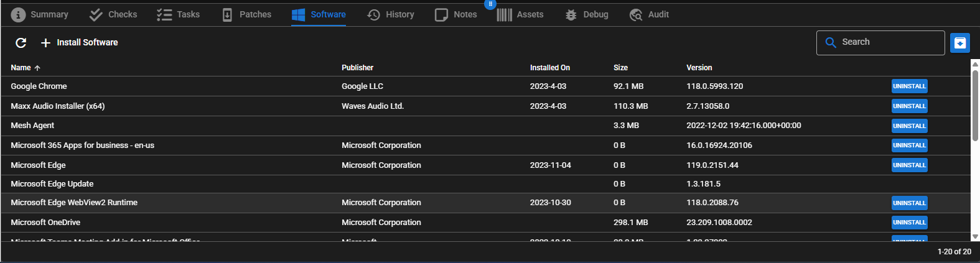The height and width of the screenshot is (263, 980).
Task: Uninstall Google Chrome
Action: pos(909,86)
